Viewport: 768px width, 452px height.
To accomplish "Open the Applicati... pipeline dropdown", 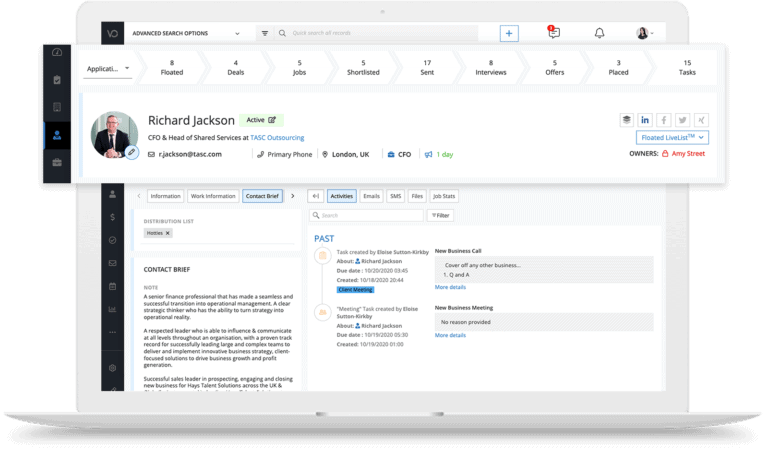I will [108, 69].
